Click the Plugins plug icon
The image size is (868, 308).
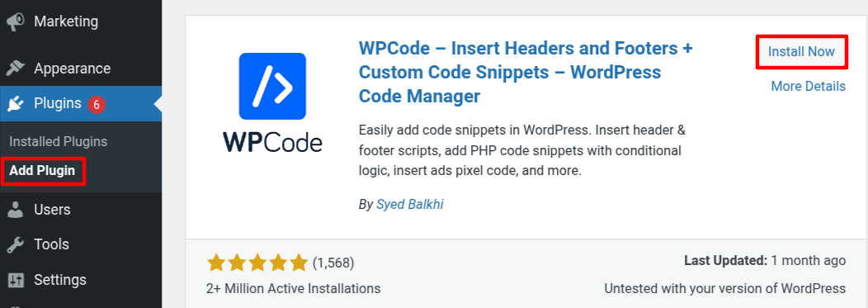click(x=15, y=103)
